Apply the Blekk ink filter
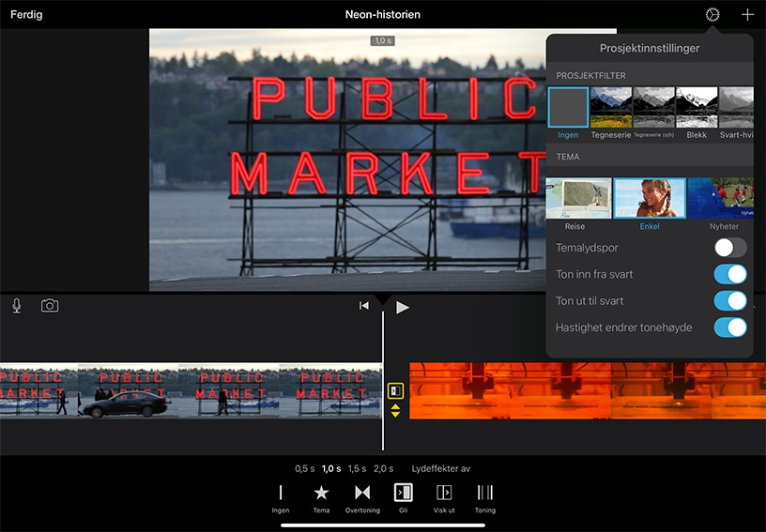This screenshot has height=532, width=766. pyautogui.click(x=697, y=107)
